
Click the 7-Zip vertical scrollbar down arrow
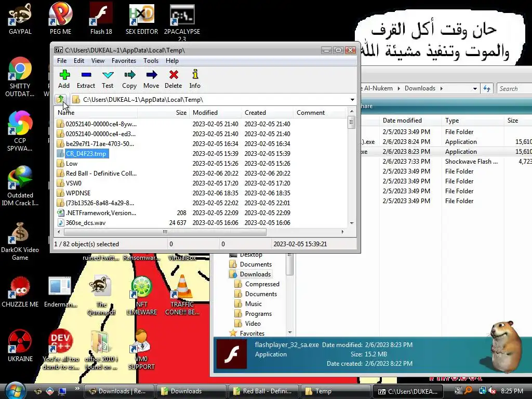[352, 223]
